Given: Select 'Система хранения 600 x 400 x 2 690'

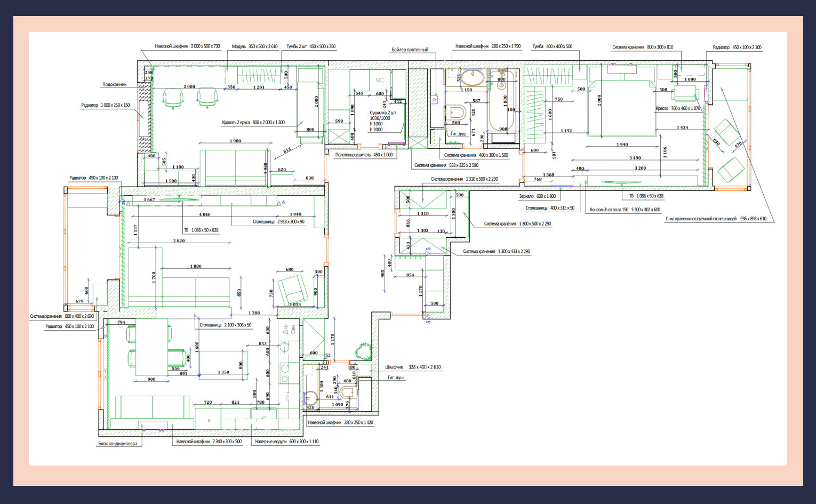Looking at the screenshot, I should pyautogui.click(x=62, y=316).
